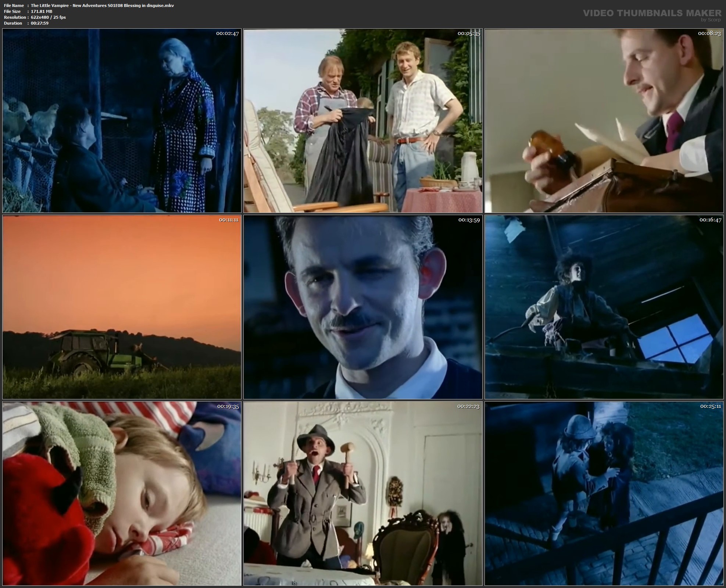Open the sleeping child thumbnail
726x588 pixels.
(x=122, y=493)
